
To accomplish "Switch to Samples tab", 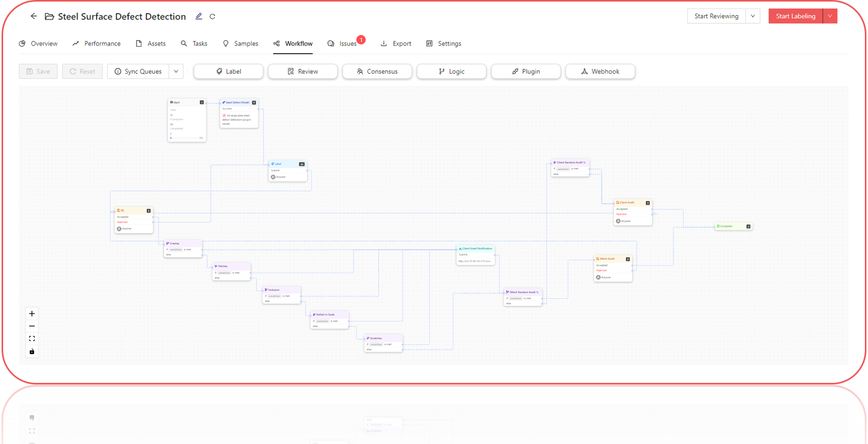I will (241, 43).
